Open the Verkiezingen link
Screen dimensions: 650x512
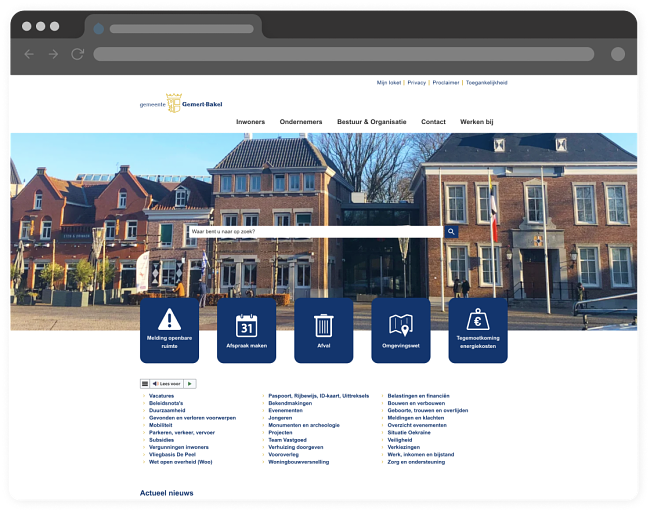coord(404,447)
